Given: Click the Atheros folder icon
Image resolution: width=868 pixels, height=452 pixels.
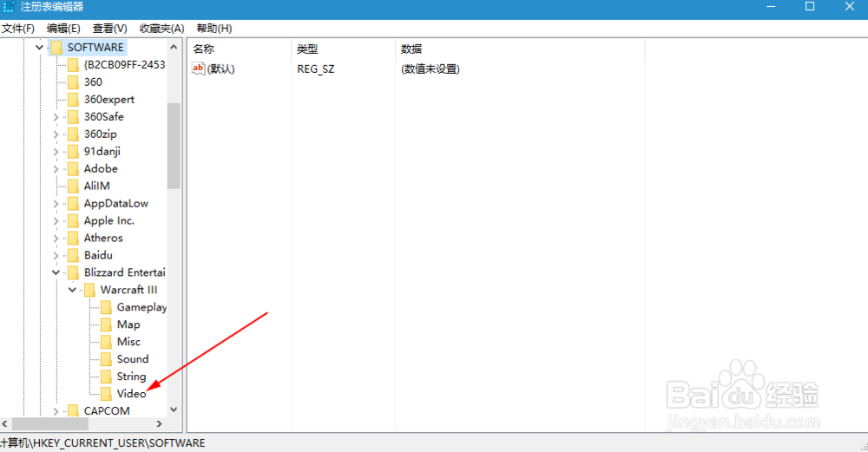Looking at the screenshot, I should pos(73,238).
